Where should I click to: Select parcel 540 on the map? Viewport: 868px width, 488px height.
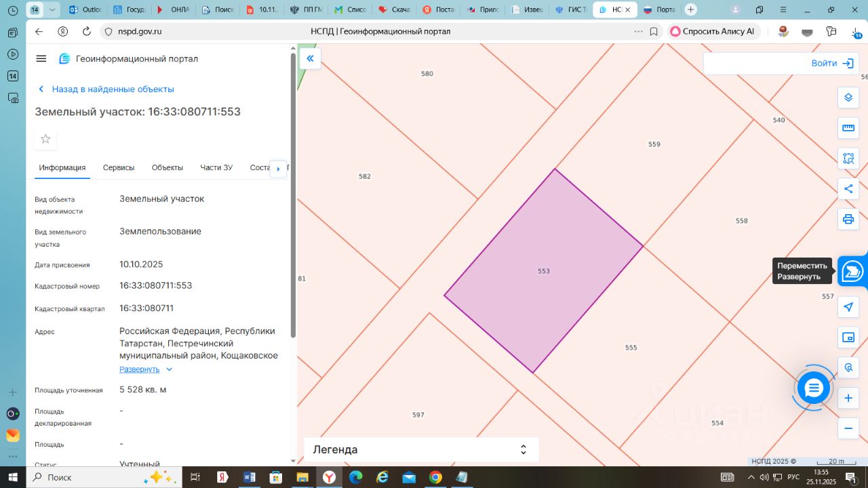point(778,120)
